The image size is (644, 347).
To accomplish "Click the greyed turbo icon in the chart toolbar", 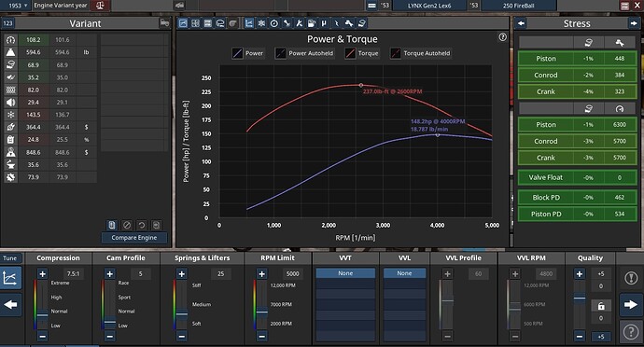I will [232, 23].
